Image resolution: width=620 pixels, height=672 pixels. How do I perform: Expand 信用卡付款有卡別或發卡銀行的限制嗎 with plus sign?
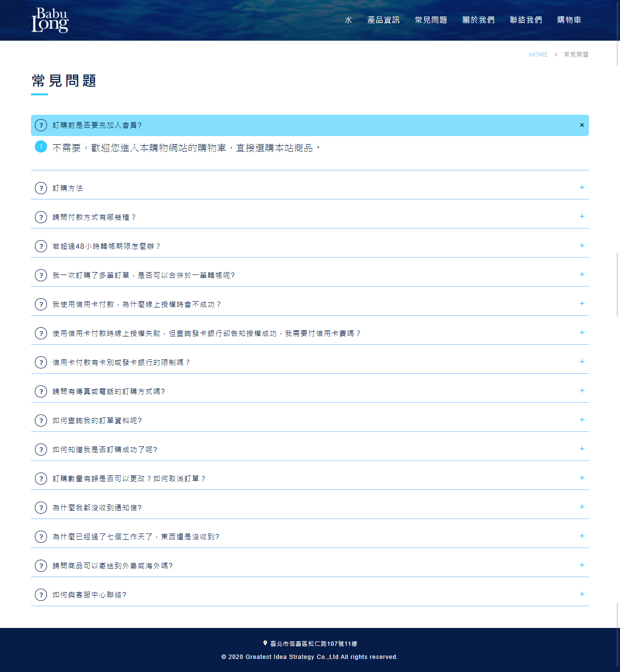pos(582,362)
